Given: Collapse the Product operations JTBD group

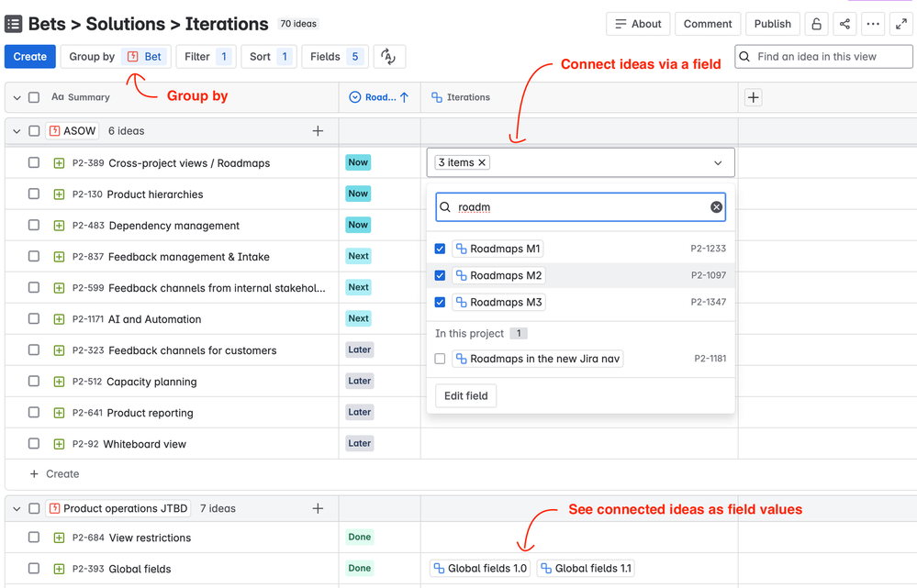Looking at the screenshot, I should click(17, 509).
